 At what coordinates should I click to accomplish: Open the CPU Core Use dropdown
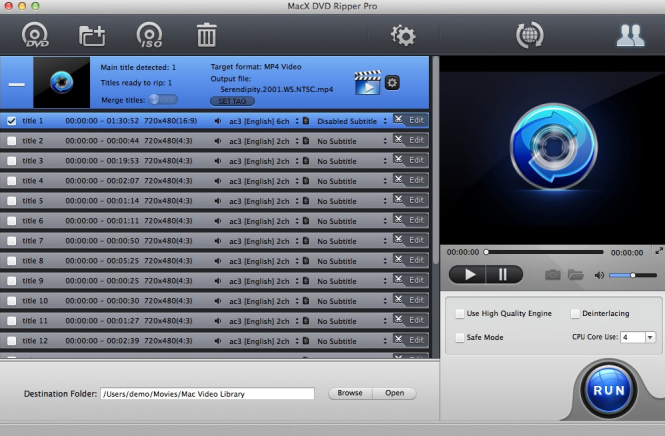637,338
